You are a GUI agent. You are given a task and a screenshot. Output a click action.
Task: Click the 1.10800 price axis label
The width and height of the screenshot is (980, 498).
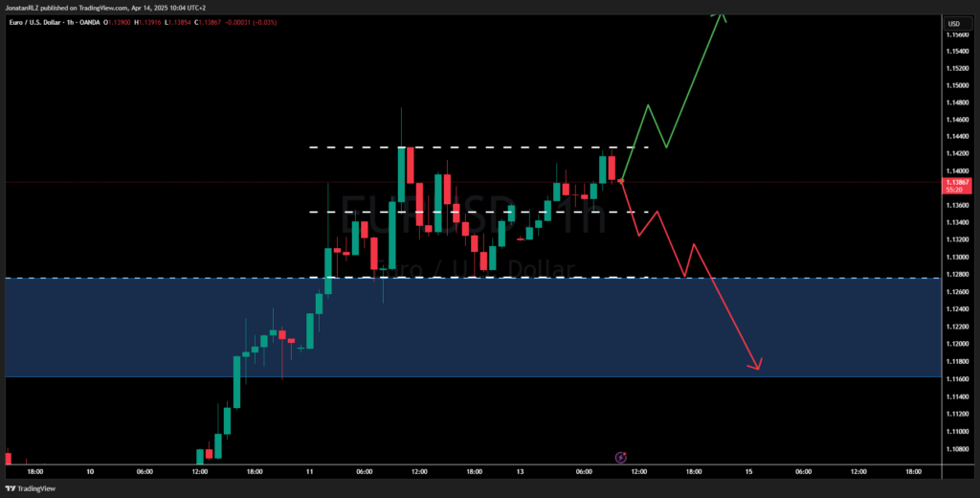coord(956,448)
